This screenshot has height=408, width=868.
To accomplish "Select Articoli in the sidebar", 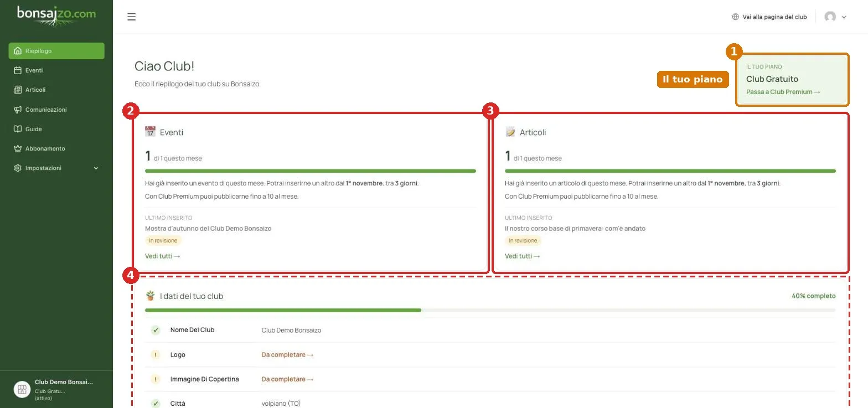I will coord(56,90).
